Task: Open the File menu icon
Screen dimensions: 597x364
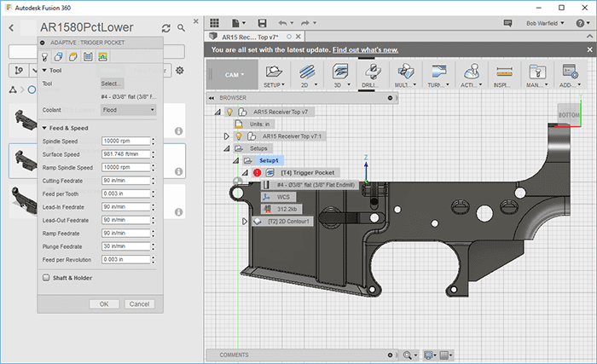Action: point(238,23)
